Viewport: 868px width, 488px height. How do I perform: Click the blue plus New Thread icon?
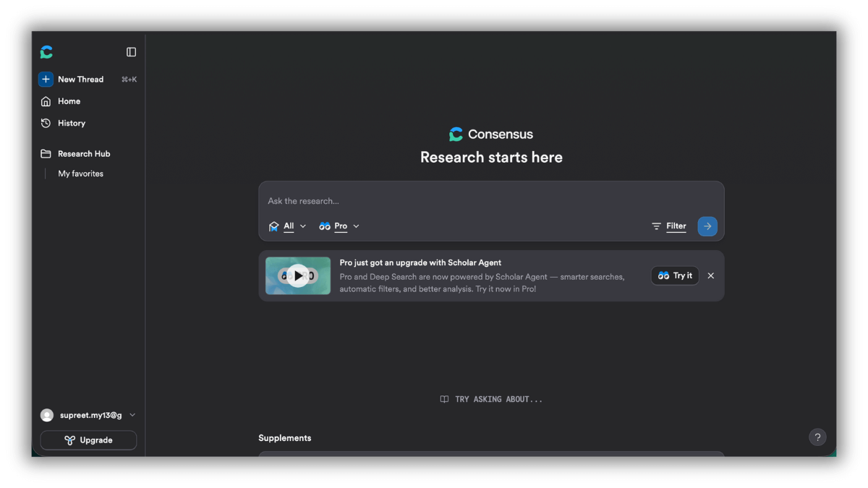(x=46, y=80)
